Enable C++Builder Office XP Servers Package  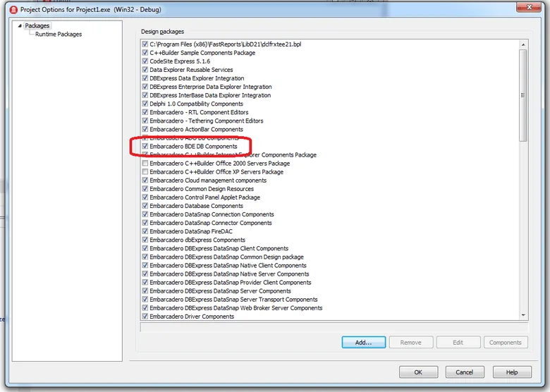pos(145,172)
